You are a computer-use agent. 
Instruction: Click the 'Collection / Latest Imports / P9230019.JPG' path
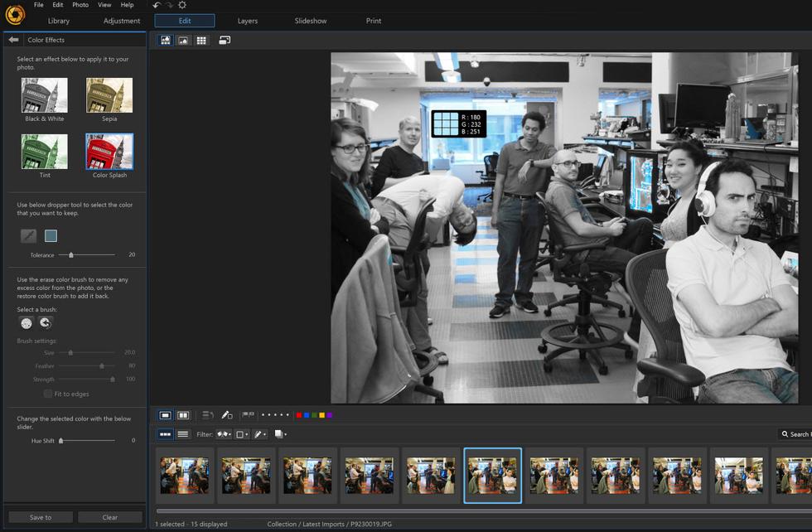tap(330, 524)
